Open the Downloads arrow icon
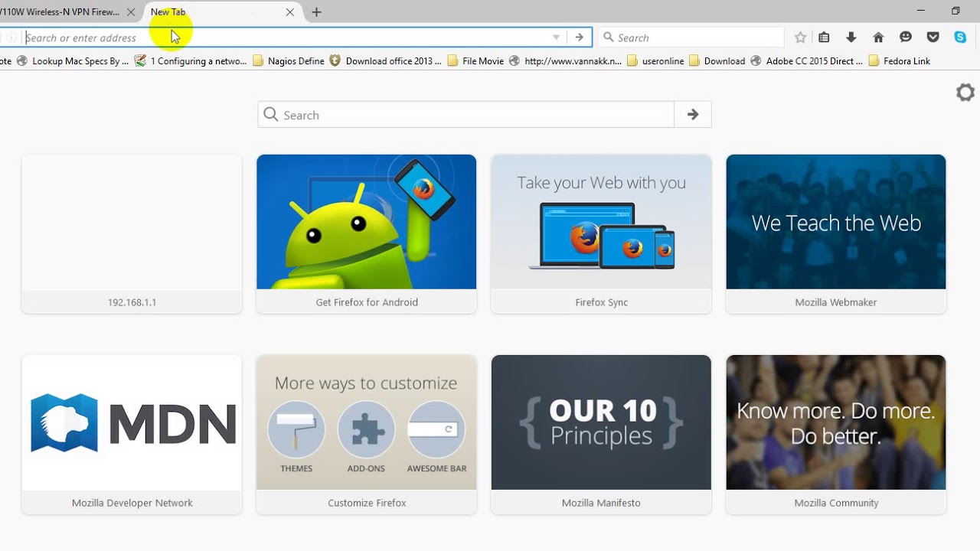Screen dimensions: 980x551 click(x=851, y=37)
